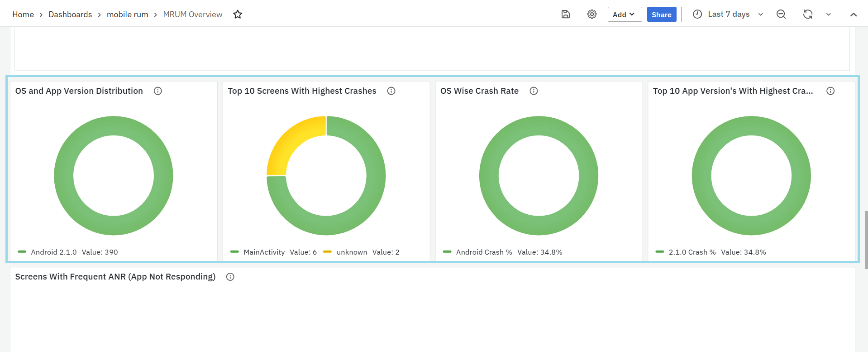Toggle the unknown legend series

[352, 252]
